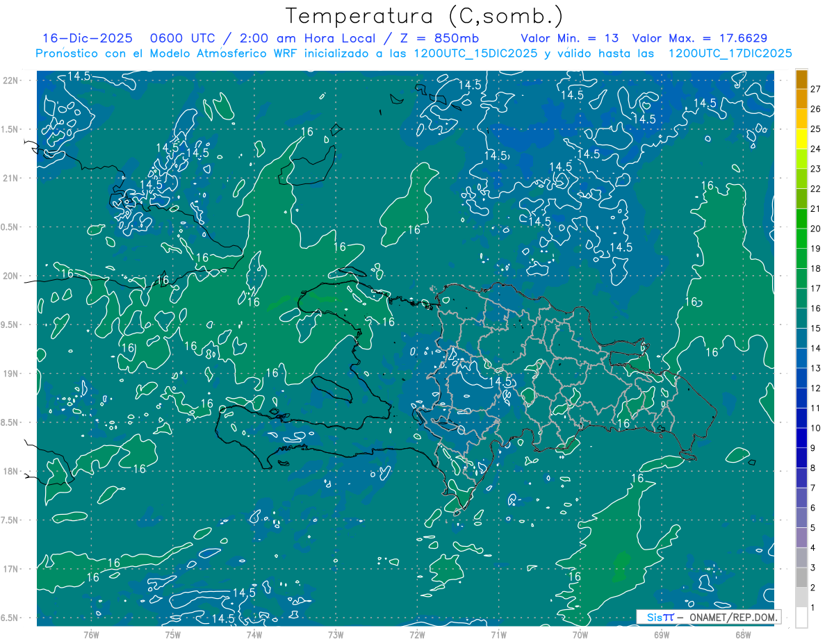Viewport: 834px width, 644px height.
Task: Click the '5' color scale label
Action: click(x=813, y=528)
